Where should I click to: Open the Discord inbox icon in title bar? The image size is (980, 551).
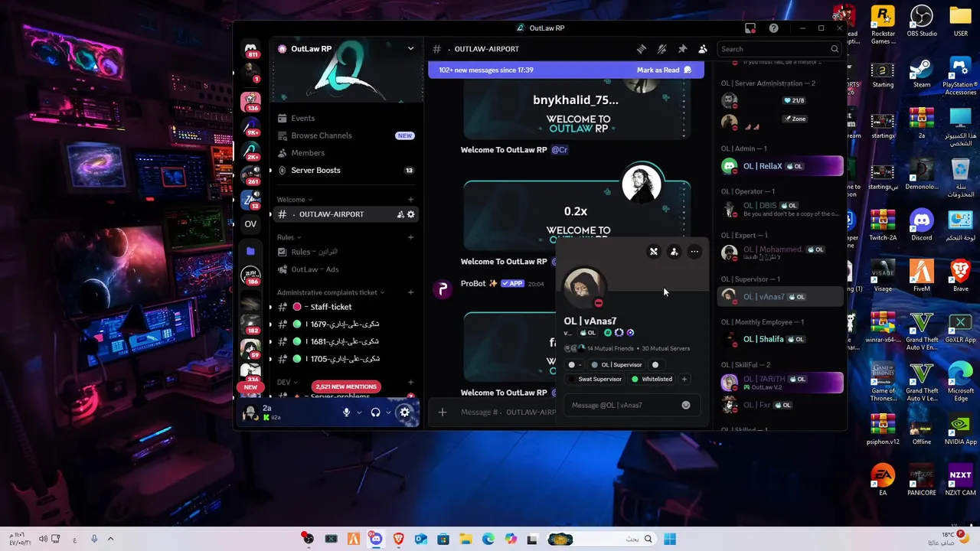[750, 28]
